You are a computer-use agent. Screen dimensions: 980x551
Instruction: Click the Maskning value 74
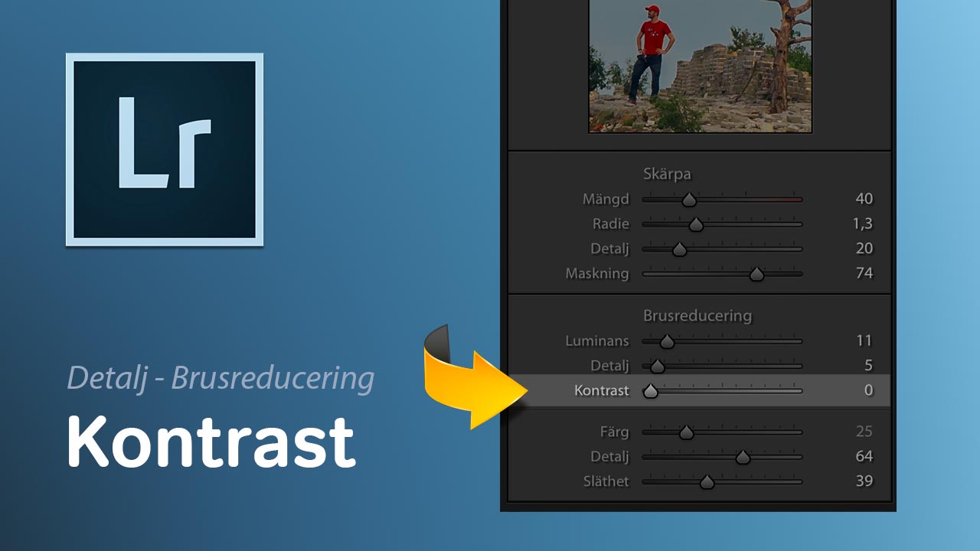point(864,273)
